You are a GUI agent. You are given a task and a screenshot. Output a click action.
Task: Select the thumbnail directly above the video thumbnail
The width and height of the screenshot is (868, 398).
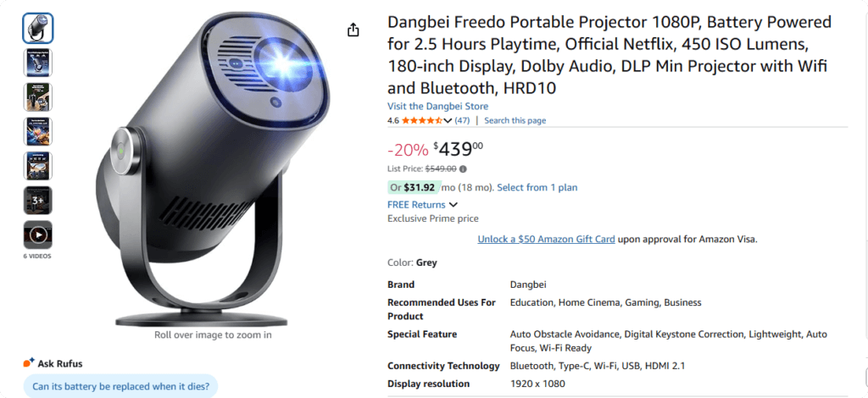(37, 200)
